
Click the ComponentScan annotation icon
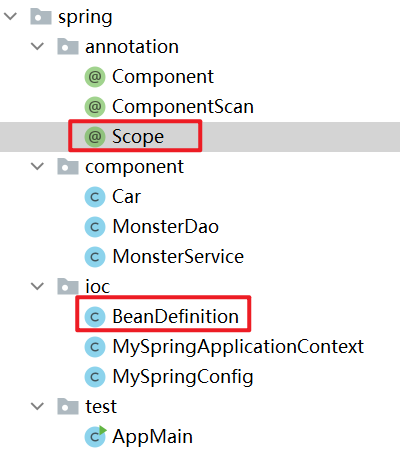coord(95,107)
